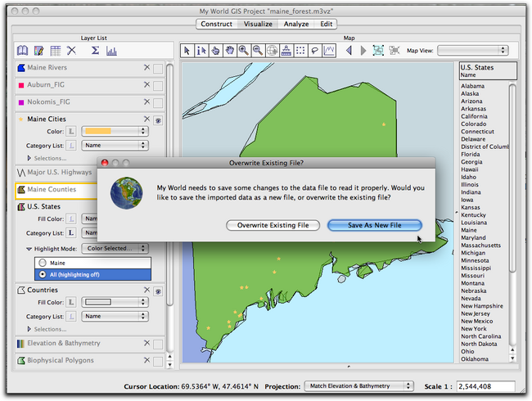Activate the zoom out magnifier tool
Screen dimensions: 532x401
click(x=258, y=51)
